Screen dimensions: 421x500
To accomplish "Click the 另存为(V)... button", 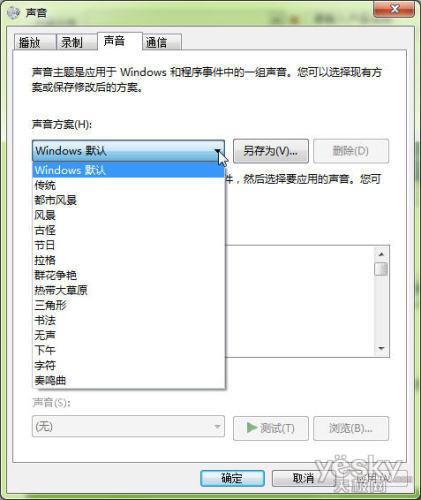I will (271, 151).
